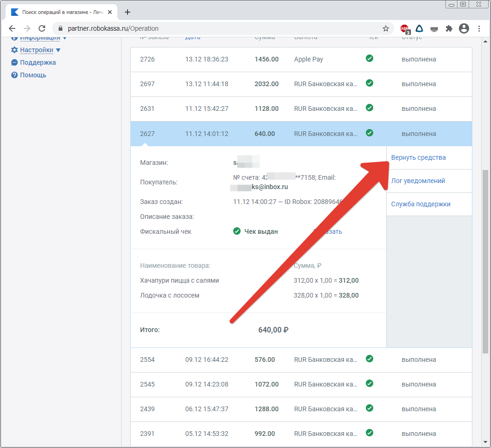Click the page vertical scrollbar thumb
The height and width of the screenshot is (448, 491).
[x=485, y=261]
